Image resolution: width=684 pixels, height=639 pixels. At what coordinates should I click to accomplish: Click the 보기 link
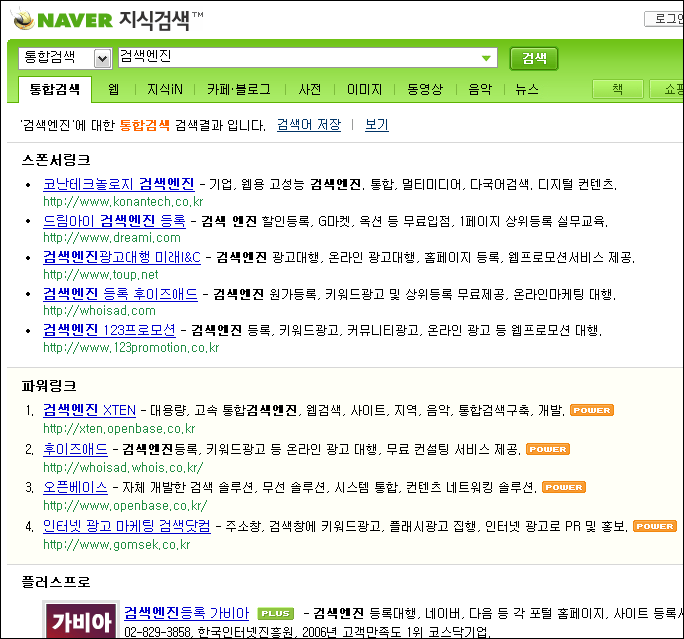click(x=376, y=125)
